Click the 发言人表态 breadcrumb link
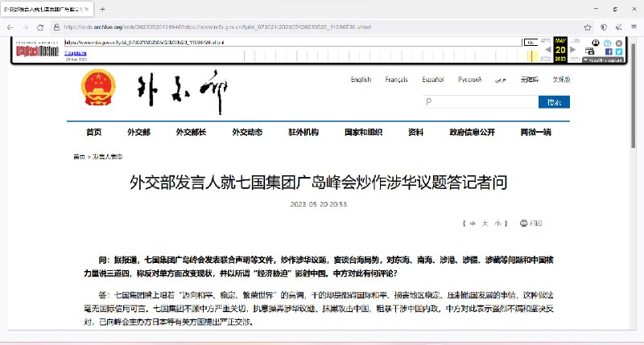The image size is (644, 345). tap(108, 157)
